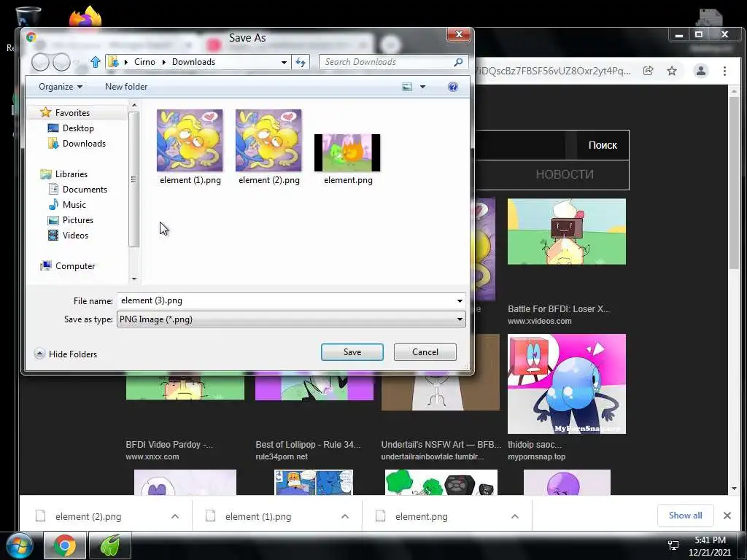The width and height of the screenshot is (747, 560).
Task: Click the File name input field
Action: tap(286, 300)
